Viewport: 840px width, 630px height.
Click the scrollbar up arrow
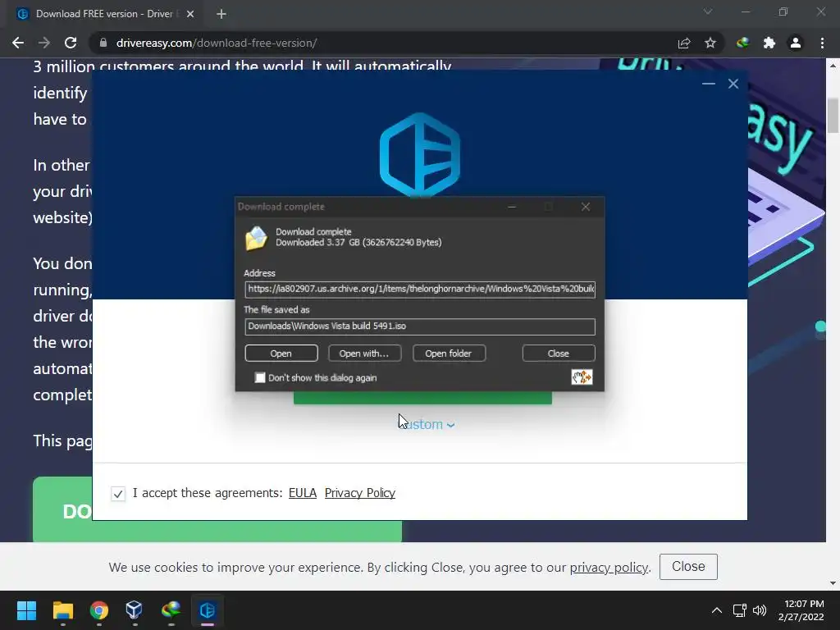click(833, 66)
